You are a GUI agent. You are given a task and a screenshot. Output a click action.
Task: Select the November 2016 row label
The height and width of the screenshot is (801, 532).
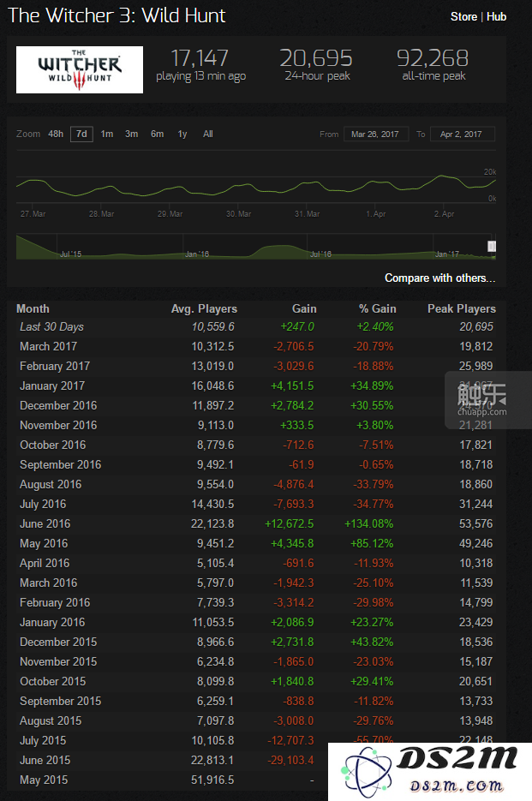pos(58,426)
